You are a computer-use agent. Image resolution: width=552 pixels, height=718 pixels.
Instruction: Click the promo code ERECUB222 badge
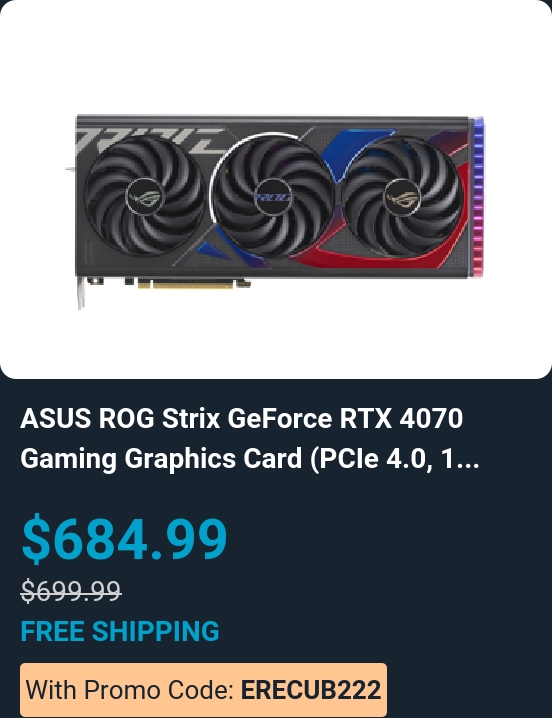pyautogui.click(x=203, y=690)
